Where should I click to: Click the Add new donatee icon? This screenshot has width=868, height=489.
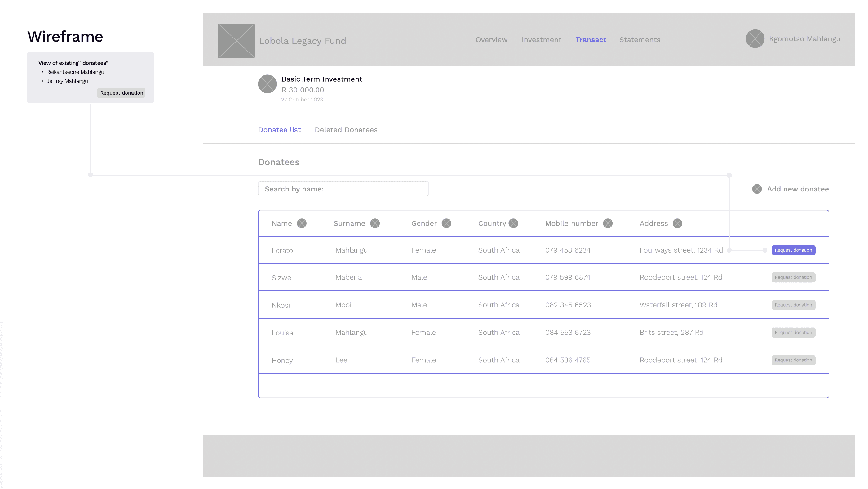click(x=757, y=189)
